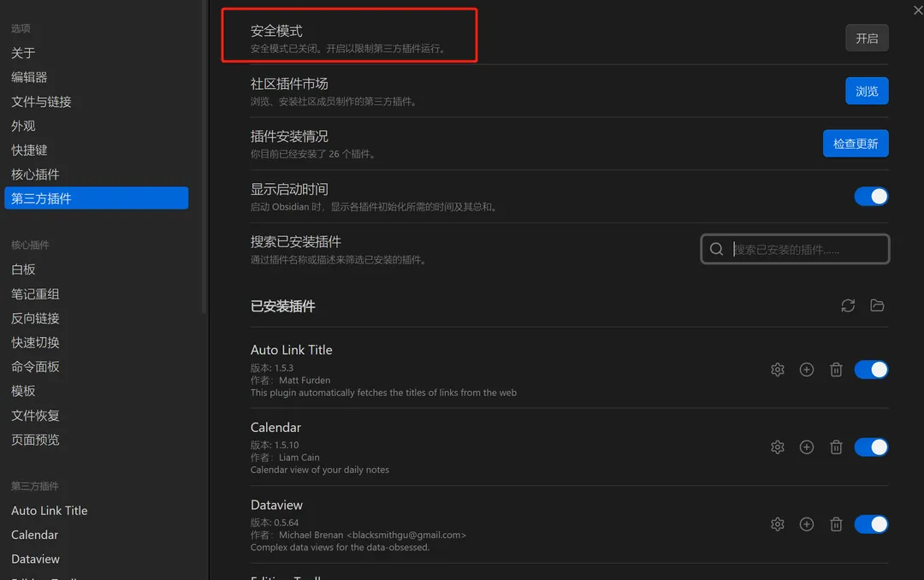This screenshot has width=924, height=580.
Task: Click the plus icon beside Auto Link Title
Action: (x=806, y=370)
